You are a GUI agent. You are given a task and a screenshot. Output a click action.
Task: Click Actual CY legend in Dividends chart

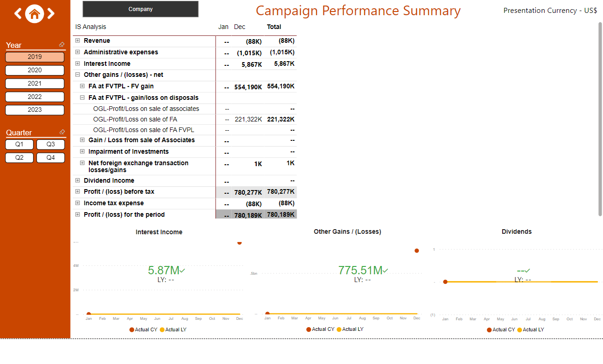(x=501, y=329)
